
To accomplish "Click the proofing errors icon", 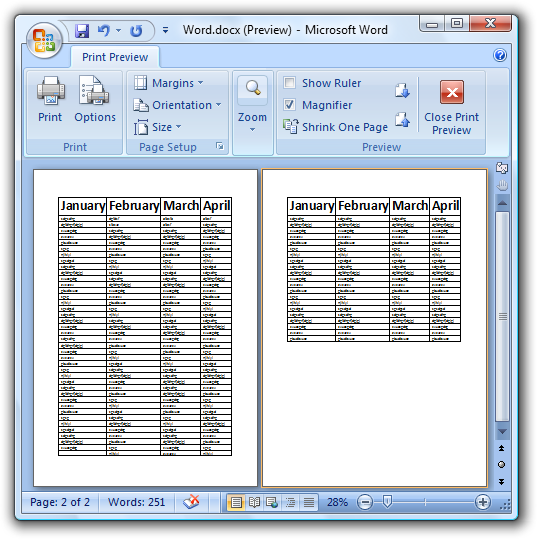I will coord(191,502).
